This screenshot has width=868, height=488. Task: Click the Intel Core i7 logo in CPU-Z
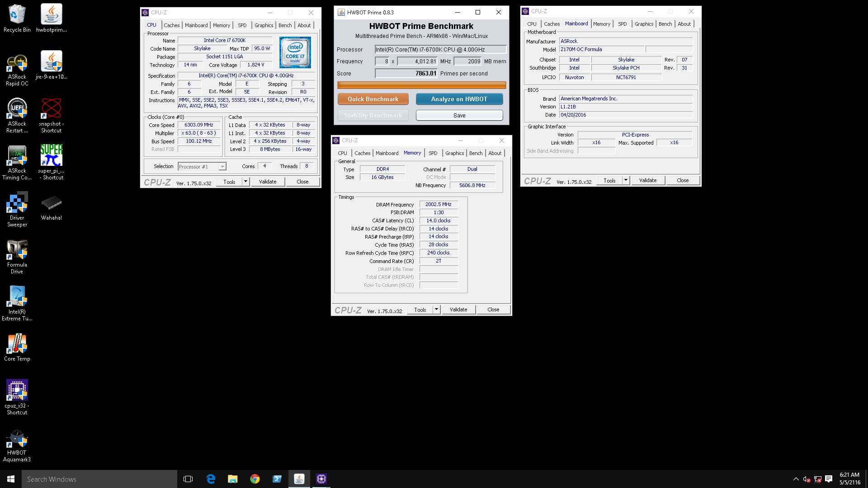point(295,52)
